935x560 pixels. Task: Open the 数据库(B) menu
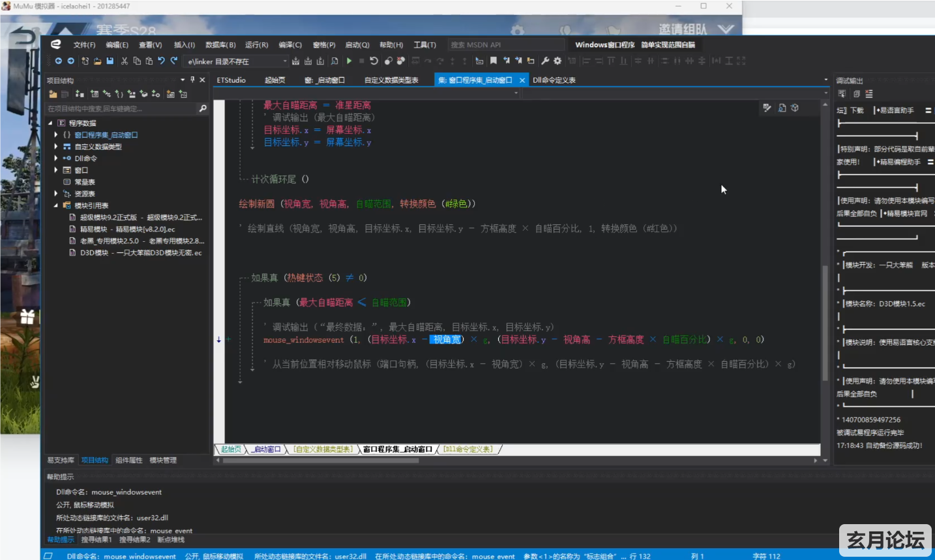coord(220,45)
